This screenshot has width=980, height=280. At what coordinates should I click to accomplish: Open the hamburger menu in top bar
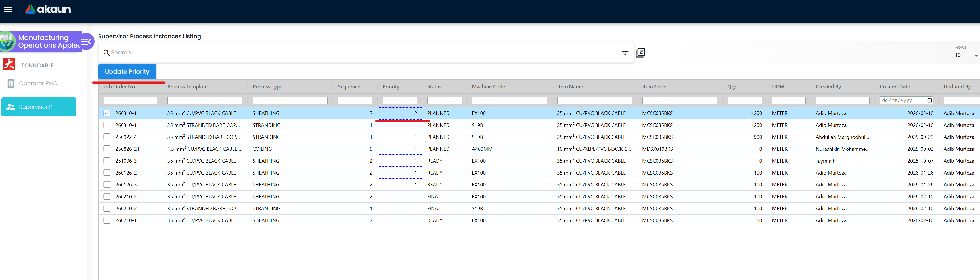8,10
